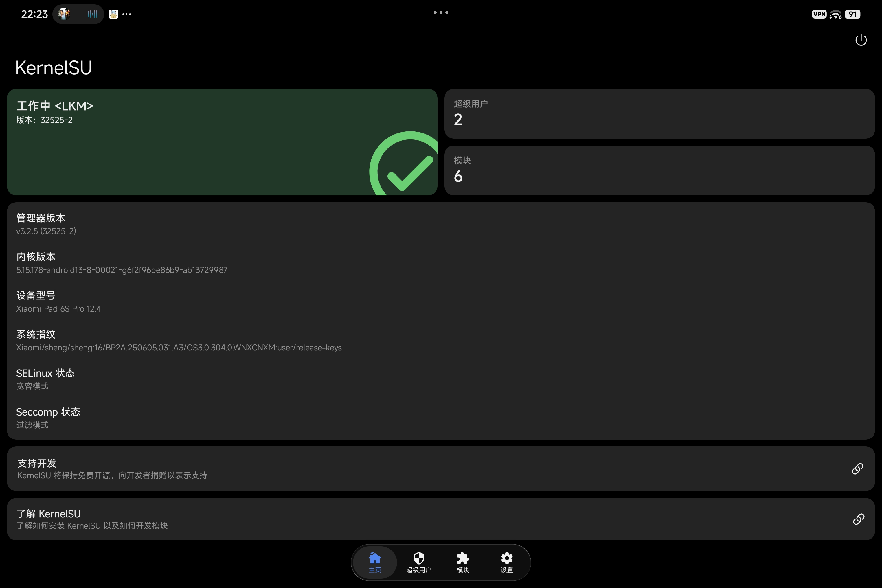Tap the KernelSU page title
This screenshot has width=882, height=588.
click(x=54, y=68)
